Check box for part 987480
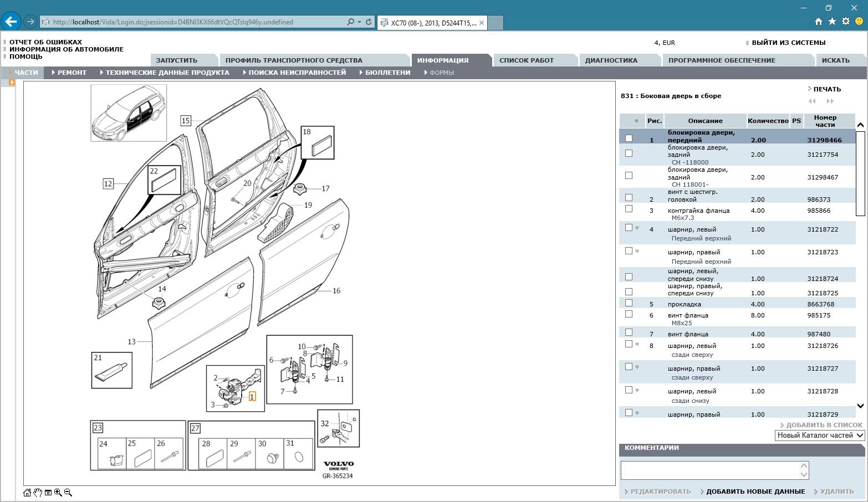 tap(629, 332)
